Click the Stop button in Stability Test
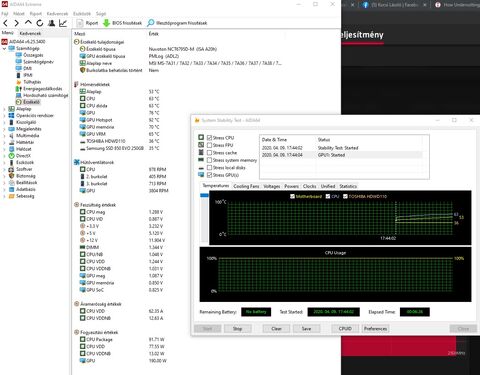480x375 pixels. pos(237,329)
